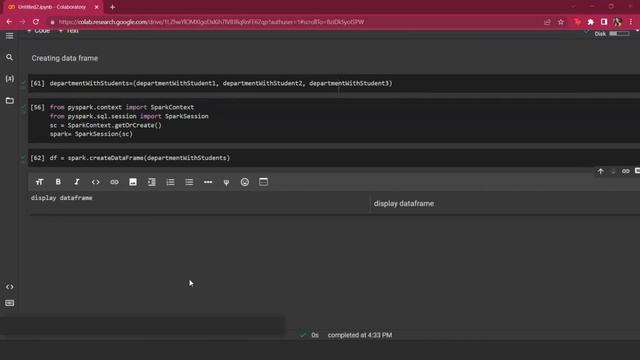Reload the Colab page

[x=36, y=22]
